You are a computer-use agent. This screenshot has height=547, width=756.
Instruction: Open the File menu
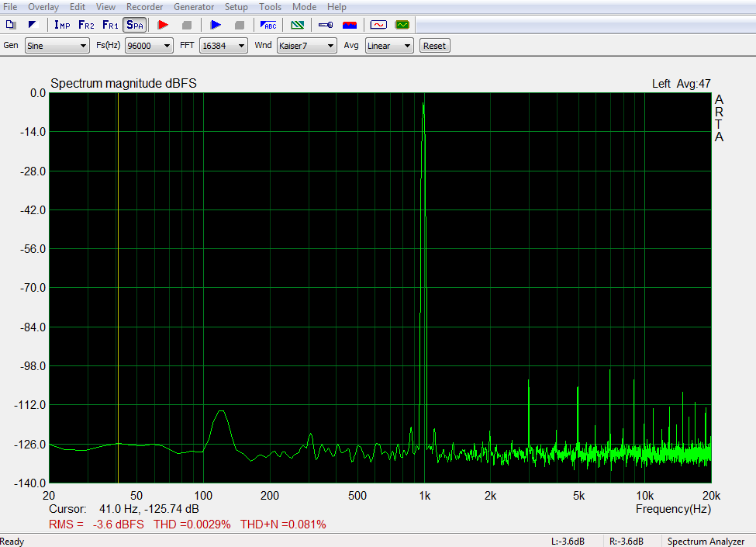pos(10,7)
